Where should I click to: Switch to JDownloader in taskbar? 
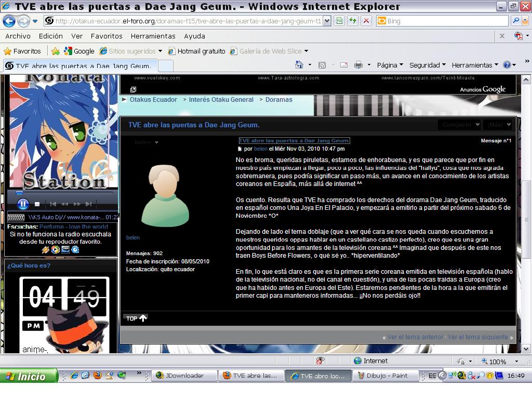185,376
